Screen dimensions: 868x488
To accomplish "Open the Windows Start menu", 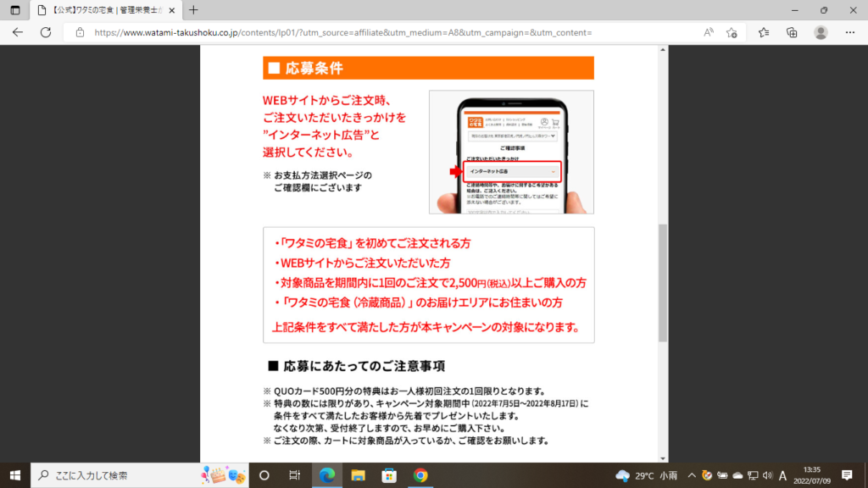I will point(15,475).
